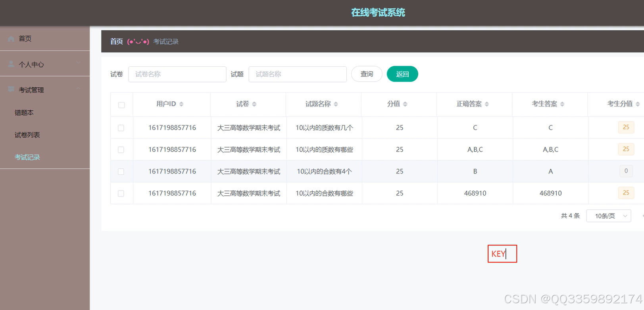
Task: Collapse the 考试管理 chevron
Action: [78, 88]
